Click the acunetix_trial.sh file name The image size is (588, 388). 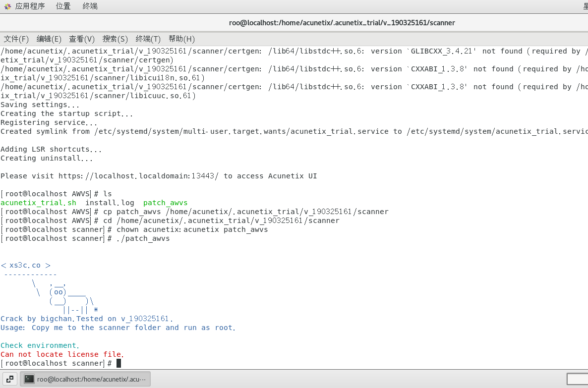(x=38, y=203)
